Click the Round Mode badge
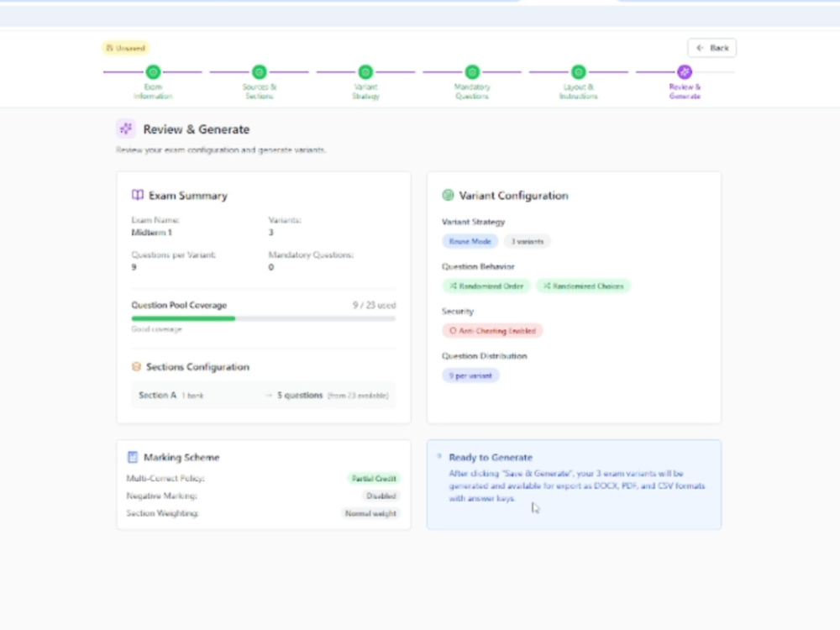Screen dimensions: 840x630 (470, 242)
